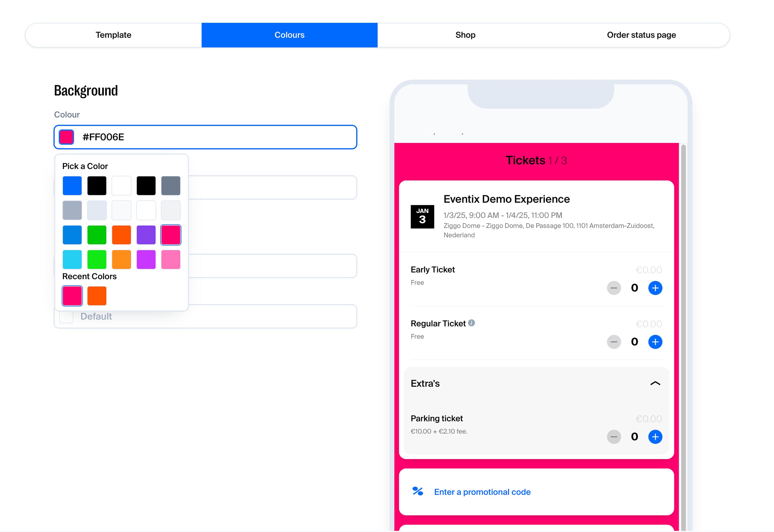Open the Shop tab
Image resolution: width=774 pixels, height=532 pixels.
coord(465,35)
